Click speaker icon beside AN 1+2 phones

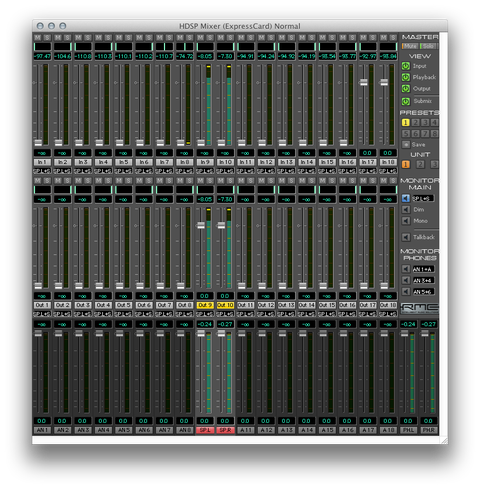click(x=406, y=269)
